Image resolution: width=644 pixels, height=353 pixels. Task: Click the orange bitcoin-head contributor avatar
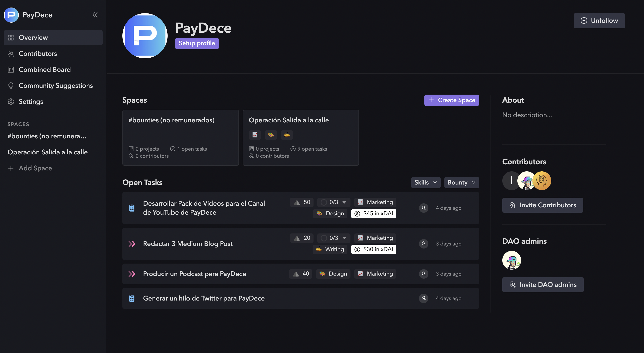pyautogui.click(x=542, y=181)
